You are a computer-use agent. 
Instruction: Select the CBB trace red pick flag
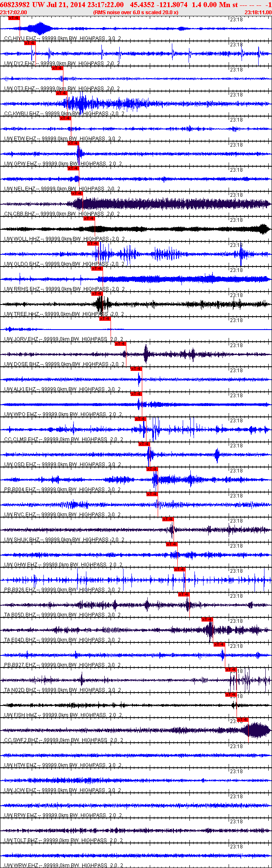click(77, 193)
